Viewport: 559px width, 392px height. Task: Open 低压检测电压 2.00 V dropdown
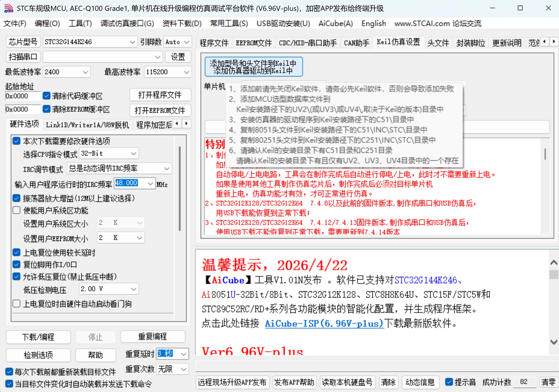(109, 289)
